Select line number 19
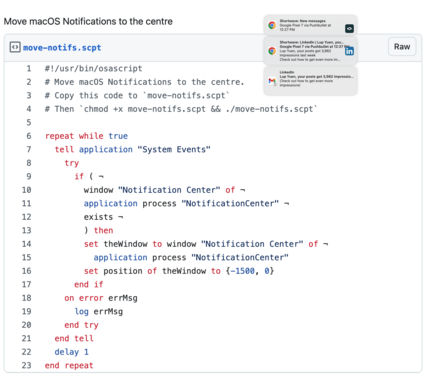Image resolution: width=426 pixels, height=375 pixels. [x=27, y=311]
